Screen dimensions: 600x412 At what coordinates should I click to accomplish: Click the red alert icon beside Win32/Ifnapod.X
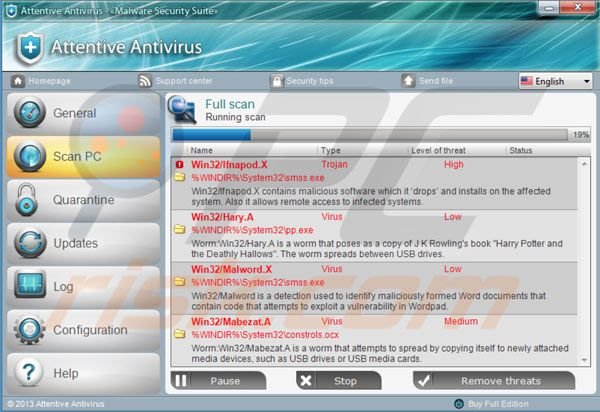point(179,164)
